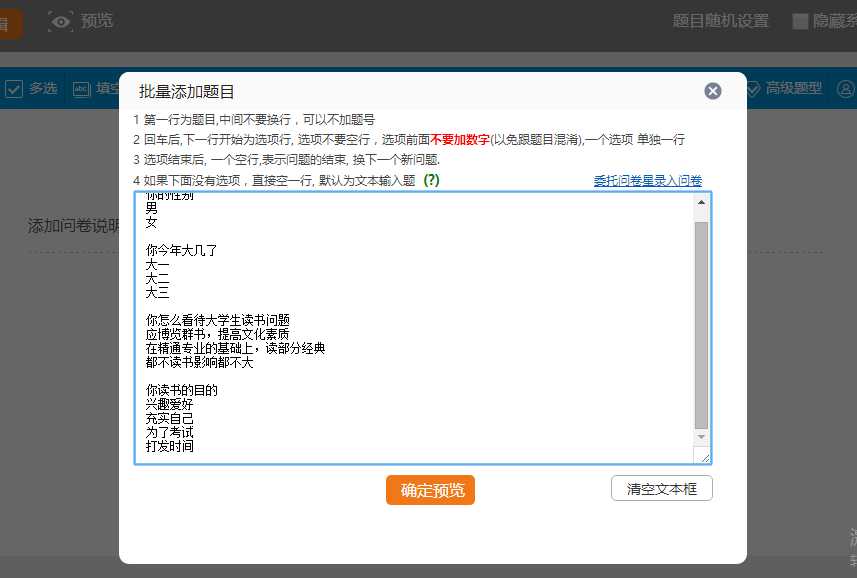
Task: Click the line 你读书的目的
Action: [x=181, y=390]
